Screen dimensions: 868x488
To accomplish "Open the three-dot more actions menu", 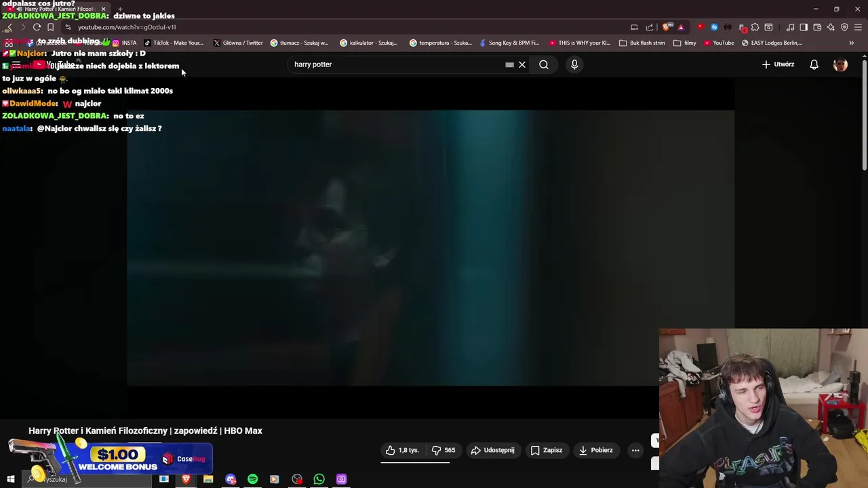I will click(x=635, y=450).
